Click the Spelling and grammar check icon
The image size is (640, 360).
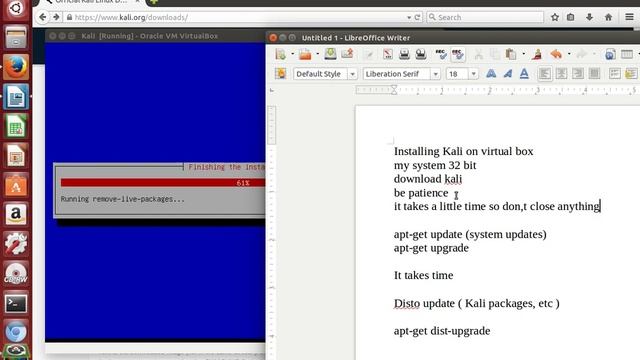(441, 54)
